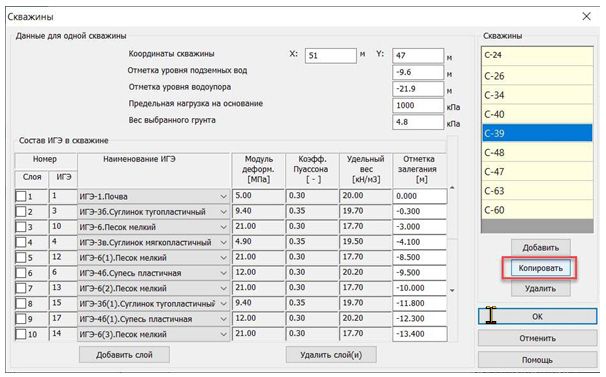Open ИГЭ-6(2).Песок мелкий dropdown
Screen dimensions: 606x377
[x=223, y=288]
